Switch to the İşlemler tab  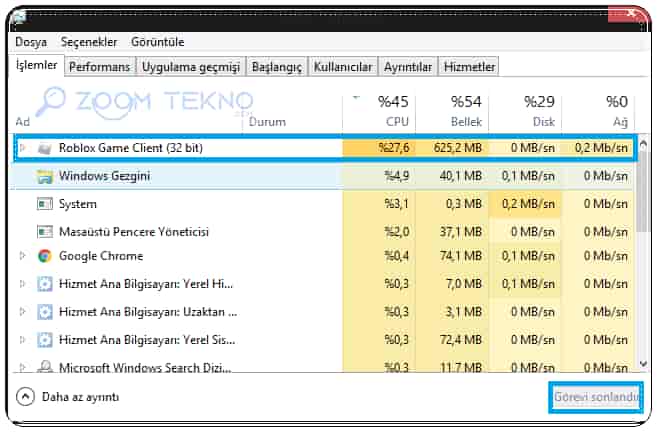point(36,65)
